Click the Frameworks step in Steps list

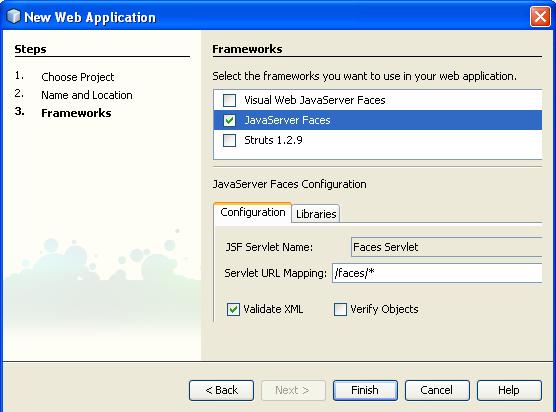(76, 113)
